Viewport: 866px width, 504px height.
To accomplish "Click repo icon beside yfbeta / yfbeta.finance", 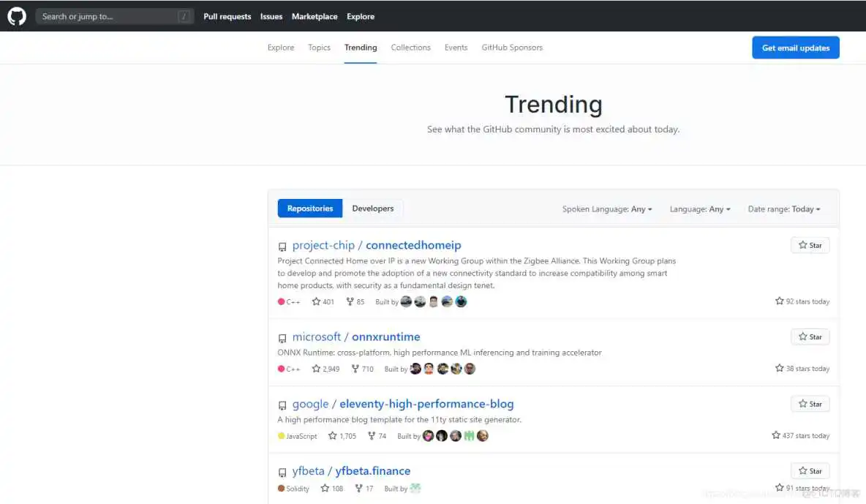I will coord(282,473).
